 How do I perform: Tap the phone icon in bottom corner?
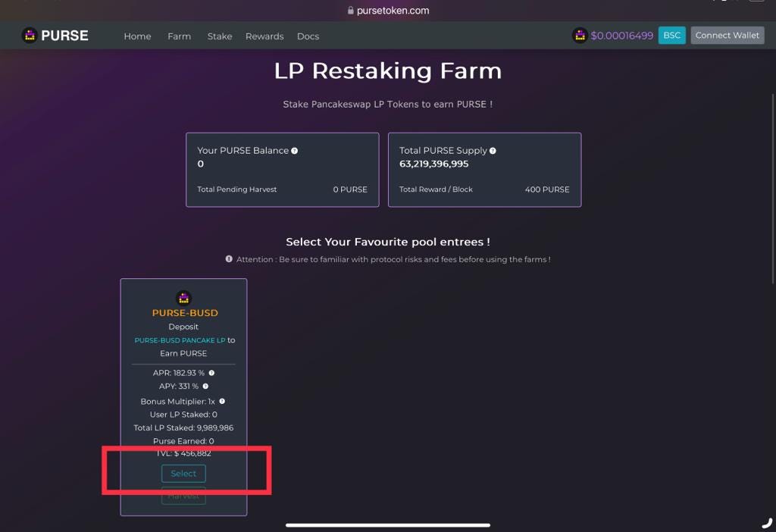point(767,523)
